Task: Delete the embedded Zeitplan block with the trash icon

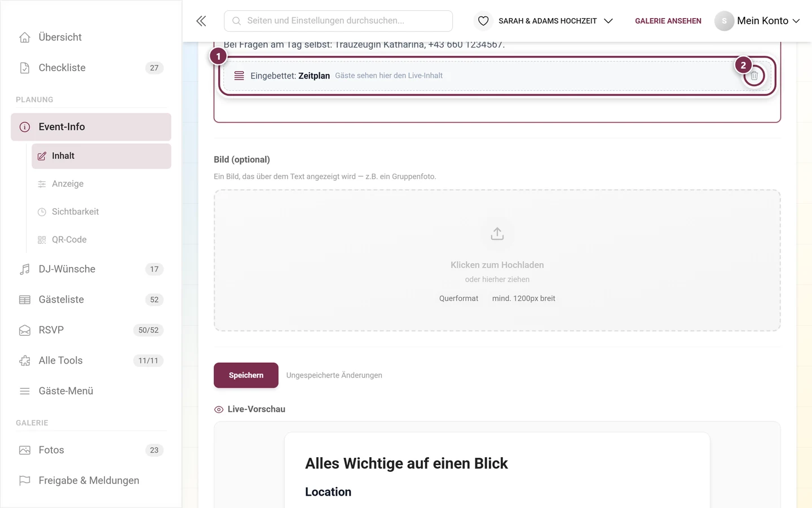Action: (754, 75)
